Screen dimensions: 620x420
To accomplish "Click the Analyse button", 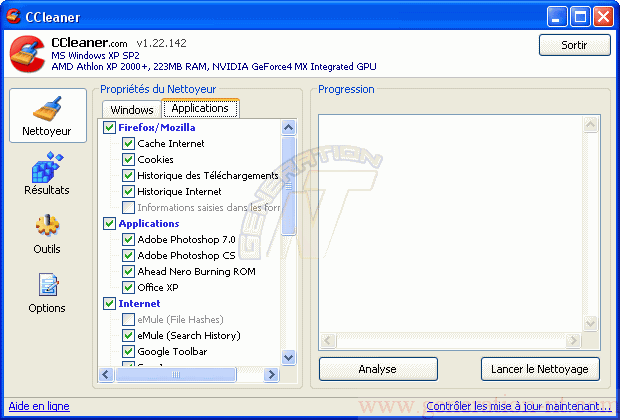I will click(378, 369).
